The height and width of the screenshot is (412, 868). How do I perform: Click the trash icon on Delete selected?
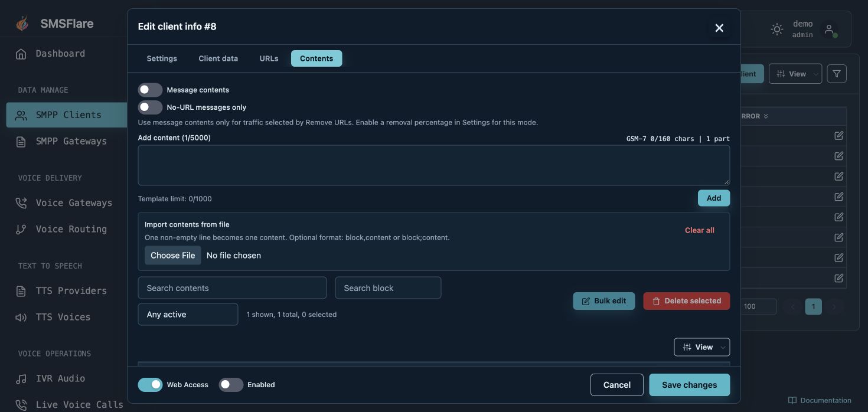click(656, 301)
